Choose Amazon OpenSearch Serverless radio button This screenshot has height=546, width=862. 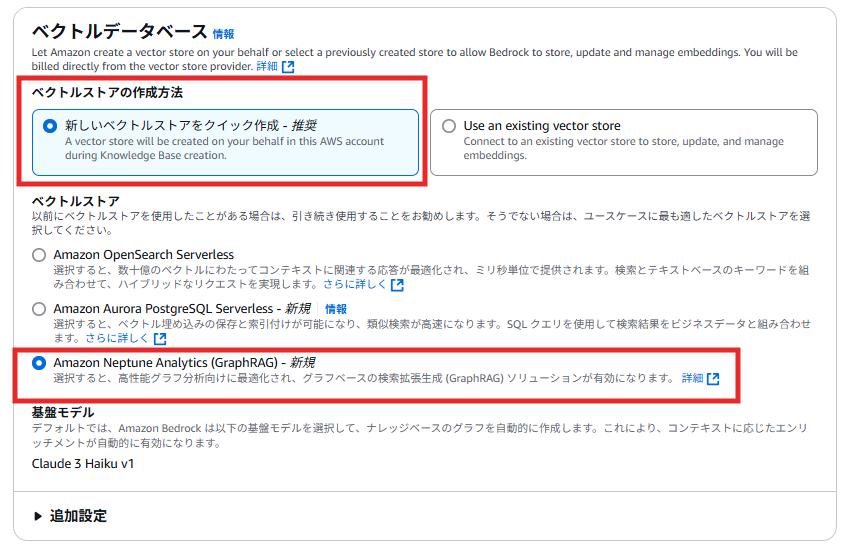coord(39,255)
